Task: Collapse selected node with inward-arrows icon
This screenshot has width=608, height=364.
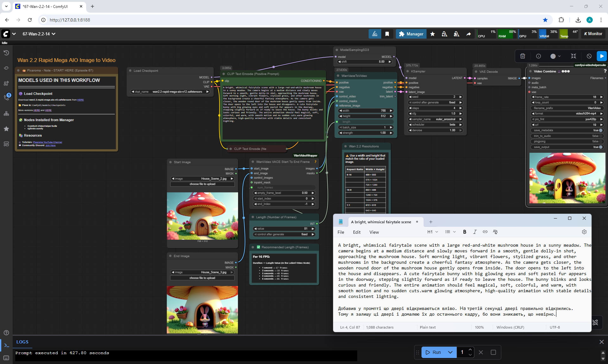Action: click(x=573, y=56)
